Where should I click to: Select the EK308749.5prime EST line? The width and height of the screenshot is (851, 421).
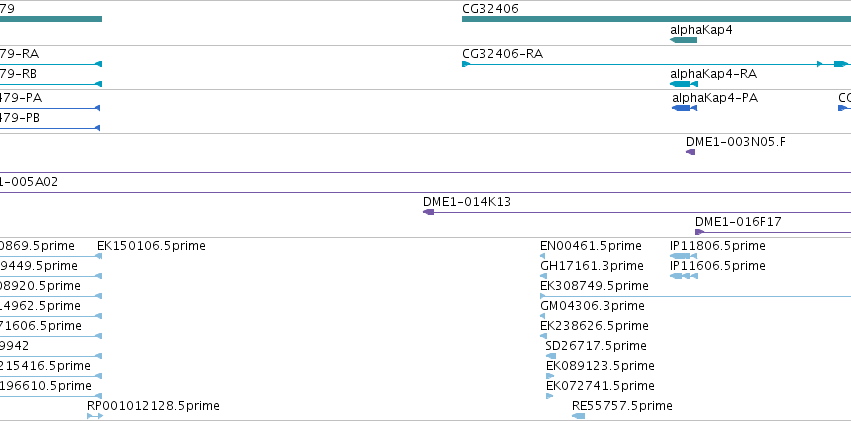coord(695,296)
